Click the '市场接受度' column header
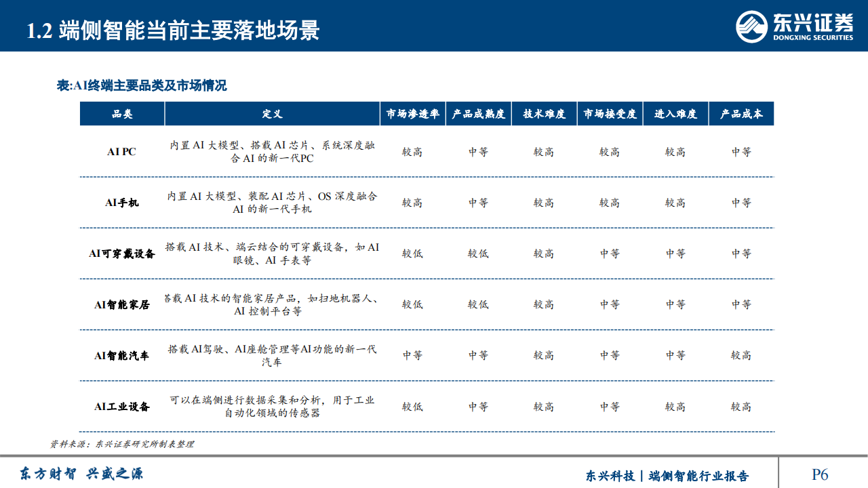Viewport: 868px width, 488px height. click(610, 114)
